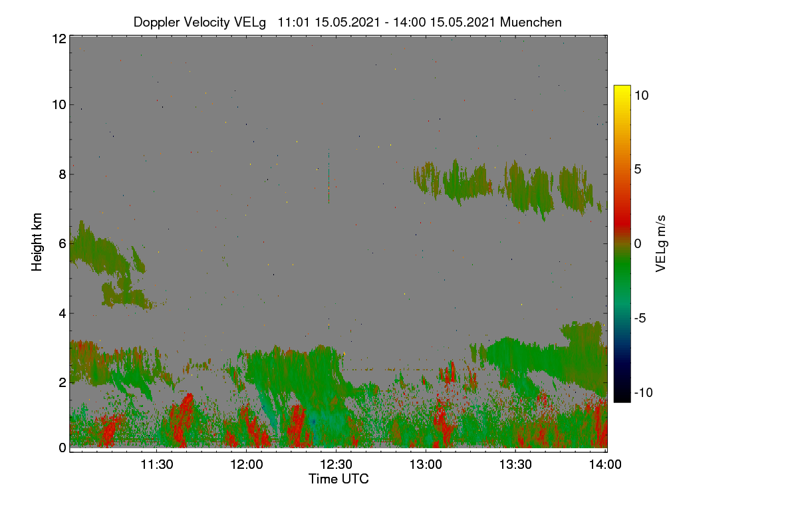Viewport: 798px width, 532px height.
Task: Click the 14:00 time tick label
Action: point(605,465)
